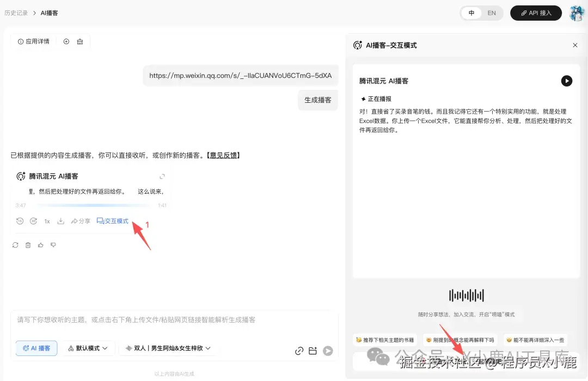Download the generated podcast audio

[62, 221]
